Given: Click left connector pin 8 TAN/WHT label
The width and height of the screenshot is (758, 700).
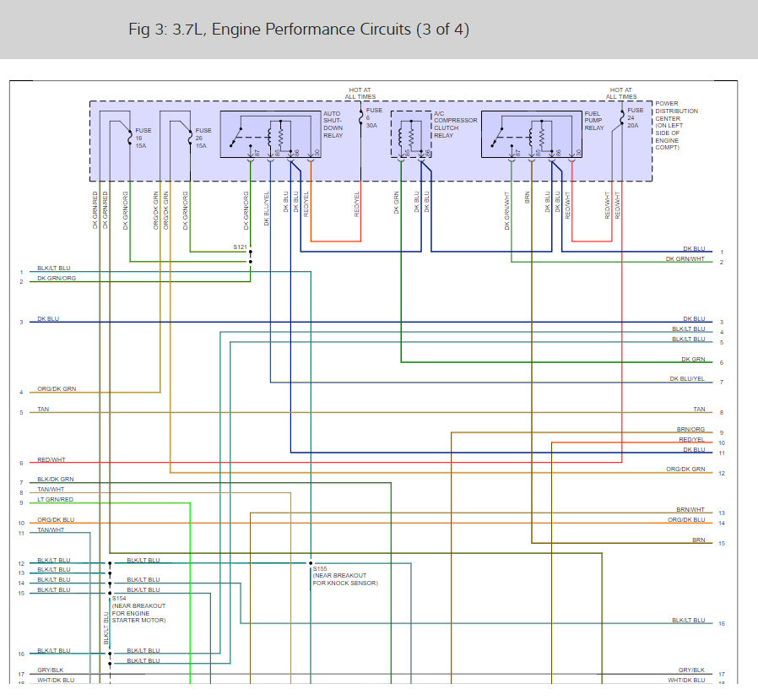Looking at the screenshot, I should coord(51,490).
